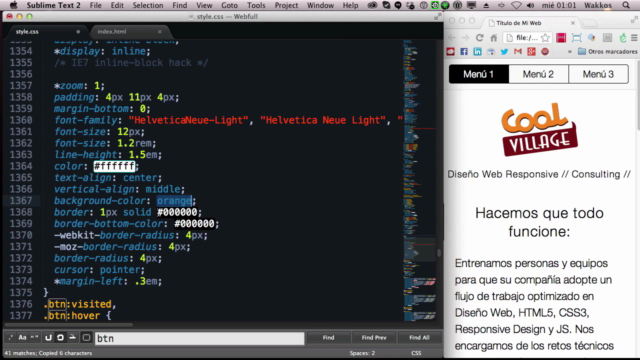Click the code minimap in Sublime
The image size is (640, 360).
click(x=420, y=180)
